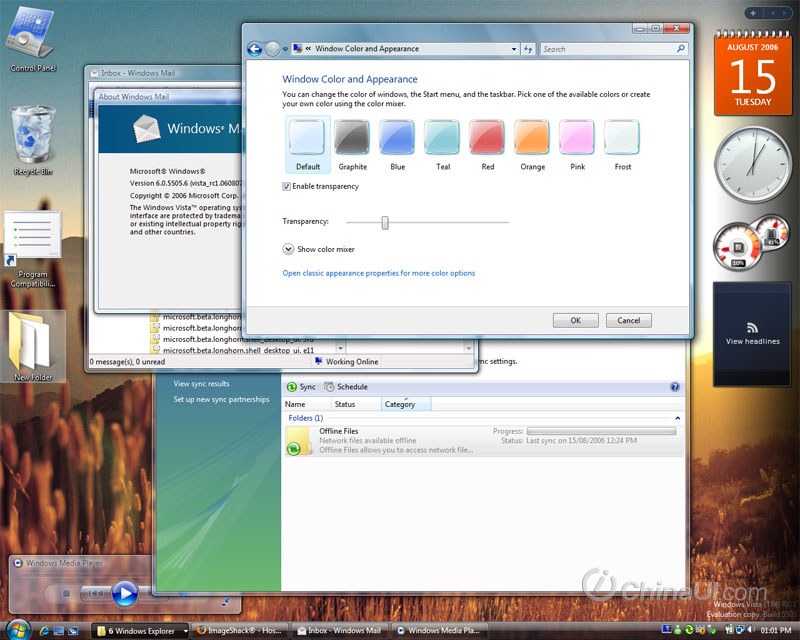Click Stop in the Windows Media Player preview
This screenshot has width=800, height=640.
(x=66, y=594)
